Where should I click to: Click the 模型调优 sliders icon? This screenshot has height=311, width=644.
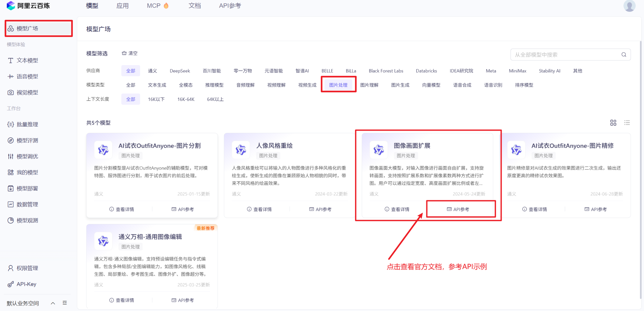click(10, 156)
